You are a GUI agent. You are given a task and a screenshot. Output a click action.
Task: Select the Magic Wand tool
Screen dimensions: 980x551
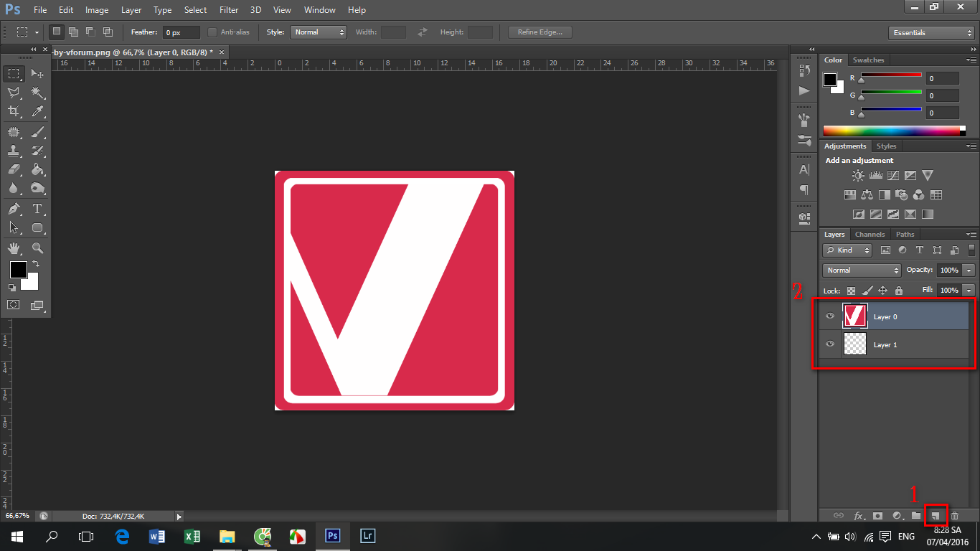click(x=38, y=93)
